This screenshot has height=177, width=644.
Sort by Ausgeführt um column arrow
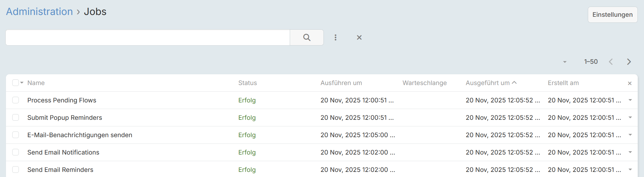514,83
